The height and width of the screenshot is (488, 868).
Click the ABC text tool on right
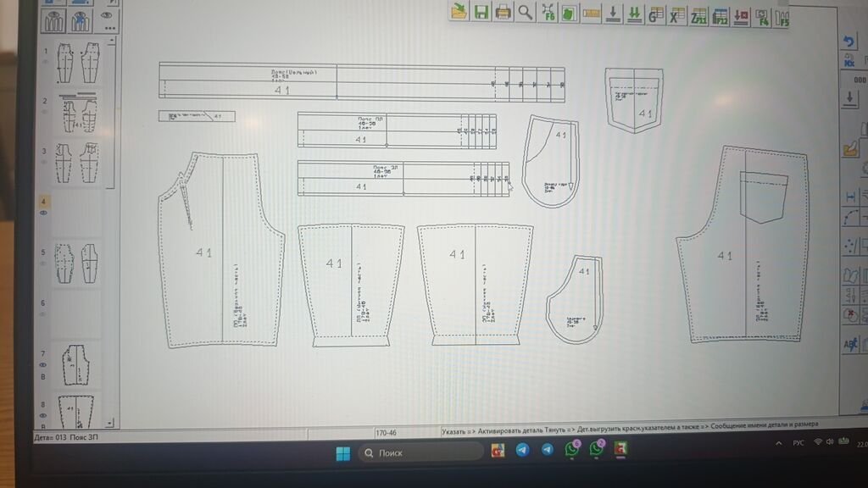click(x=850, y=345)
